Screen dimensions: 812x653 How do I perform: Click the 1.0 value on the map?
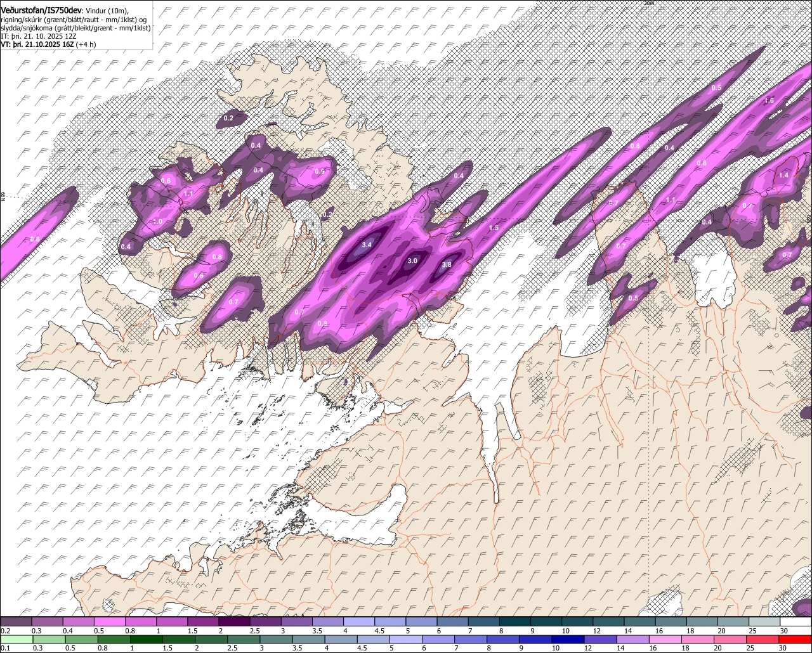[158, 221]
